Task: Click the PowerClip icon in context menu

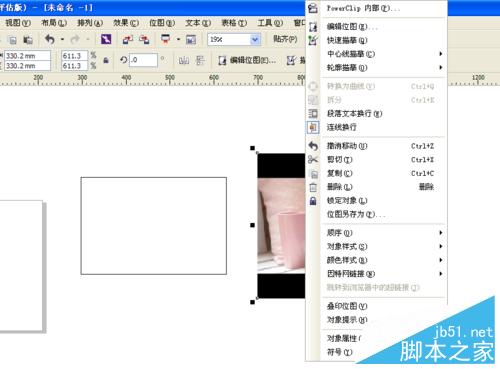Action: click(x=313, y=8)
